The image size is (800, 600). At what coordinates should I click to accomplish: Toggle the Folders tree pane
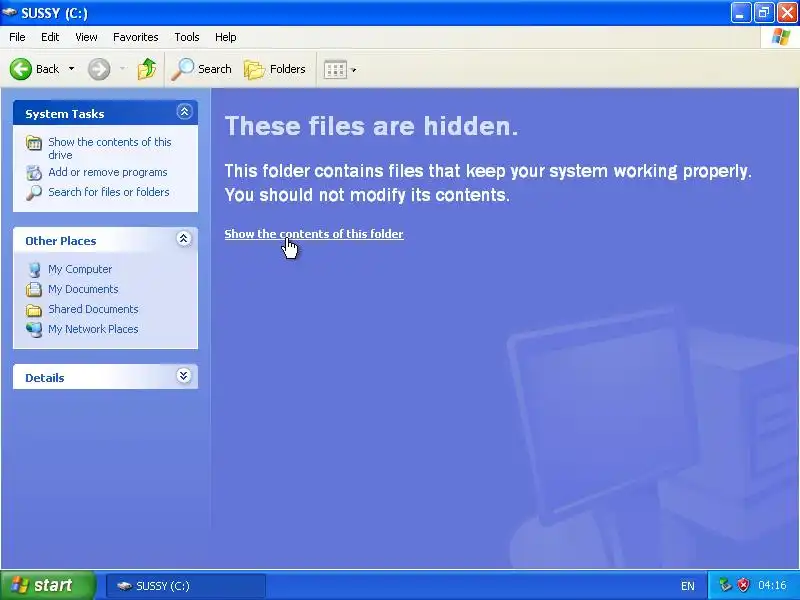[274, 69]
